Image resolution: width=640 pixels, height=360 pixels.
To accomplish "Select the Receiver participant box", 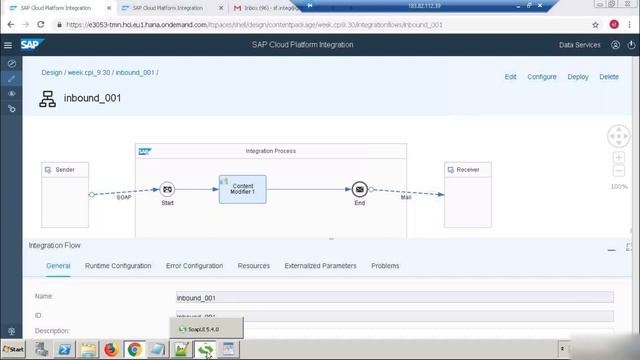I will click(x=468, y=195).
